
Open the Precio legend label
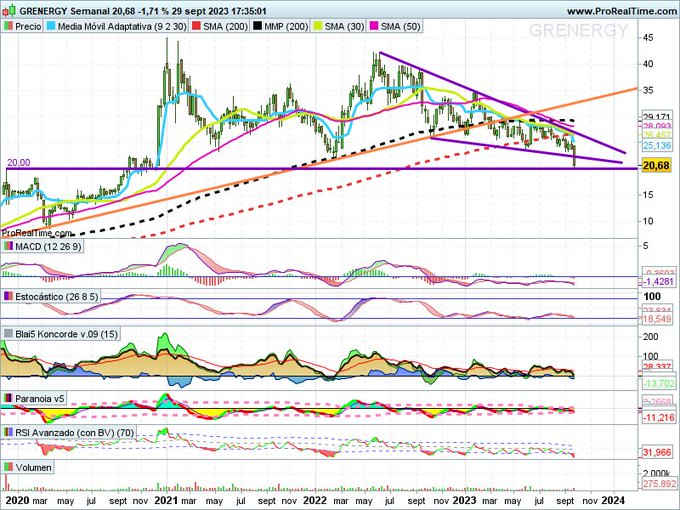click(x=28, y=26)
